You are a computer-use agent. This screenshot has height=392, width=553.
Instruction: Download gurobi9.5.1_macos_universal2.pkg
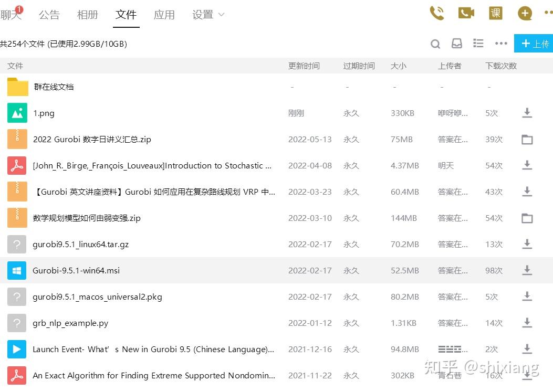(527, 296)
